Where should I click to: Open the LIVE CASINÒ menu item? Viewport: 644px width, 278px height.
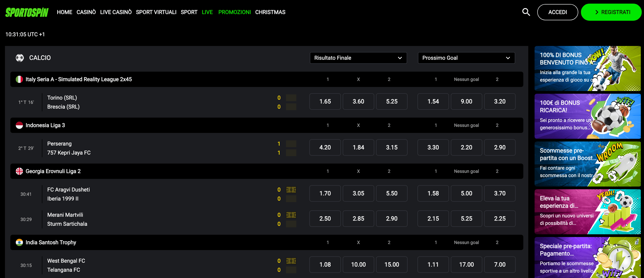[116, 12]
